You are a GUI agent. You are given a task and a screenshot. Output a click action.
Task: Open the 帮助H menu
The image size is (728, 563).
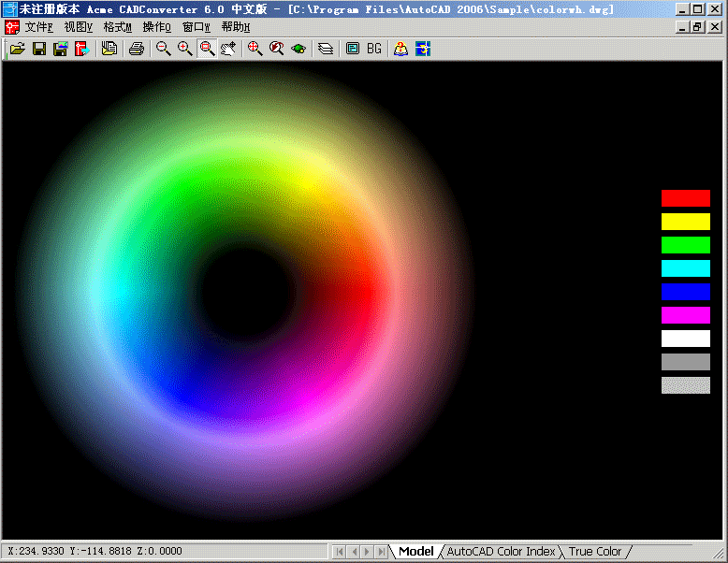tap(236, 27)
